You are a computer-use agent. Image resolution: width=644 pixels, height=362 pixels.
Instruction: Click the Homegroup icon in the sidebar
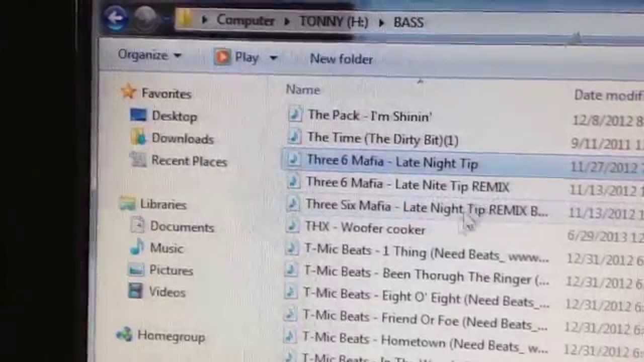point(124,335)
